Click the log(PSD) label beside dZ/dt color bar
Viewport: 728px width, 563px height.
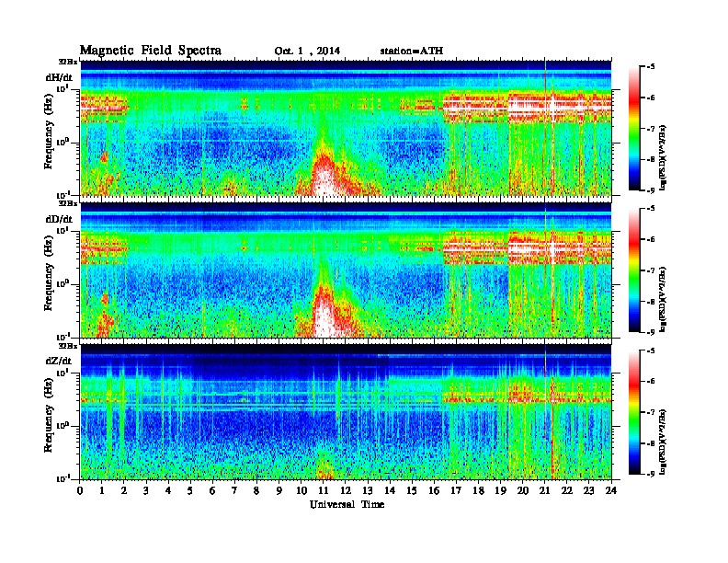click(x=664, y=442)
